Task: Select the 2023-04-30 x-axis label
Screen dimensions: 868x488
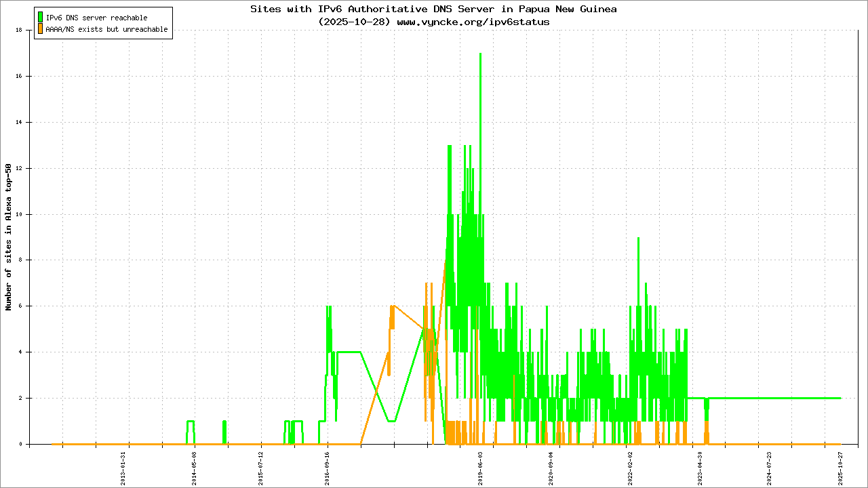Action: 700,468
